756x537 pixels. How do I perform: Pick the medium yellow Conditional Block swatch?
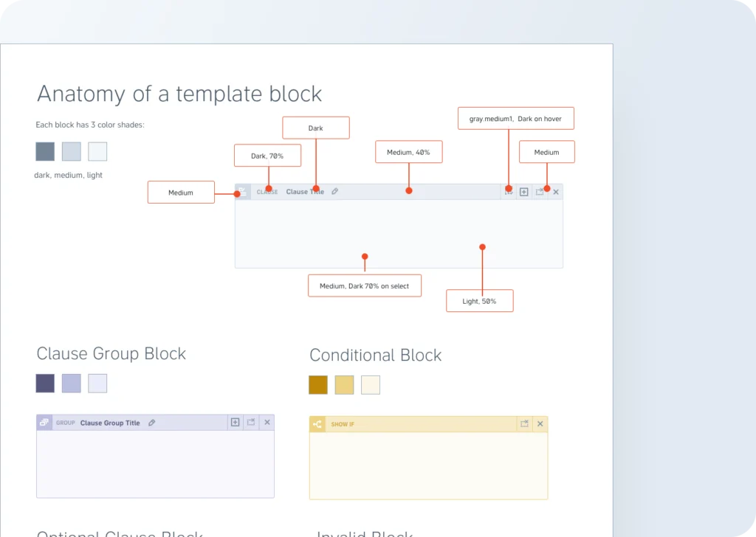pyautogui.click(x=344, y=385)
